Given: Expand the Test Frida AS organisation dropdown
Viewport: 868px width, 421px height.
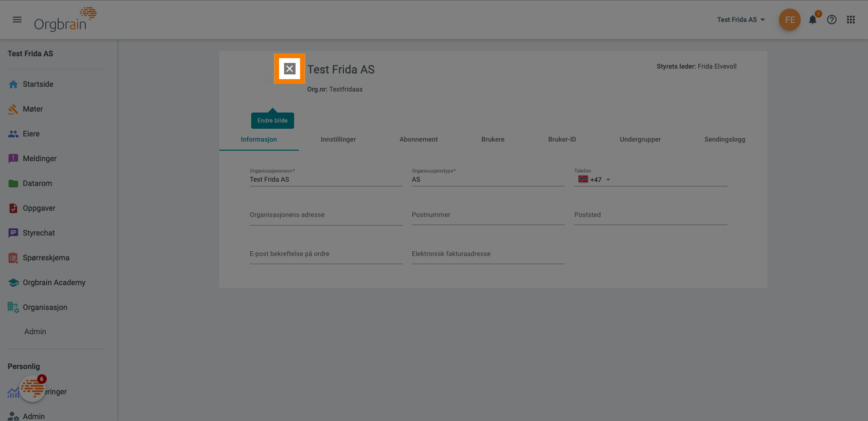Looking at the screenshot, I should pyautogui.click(x=741, y=20).
